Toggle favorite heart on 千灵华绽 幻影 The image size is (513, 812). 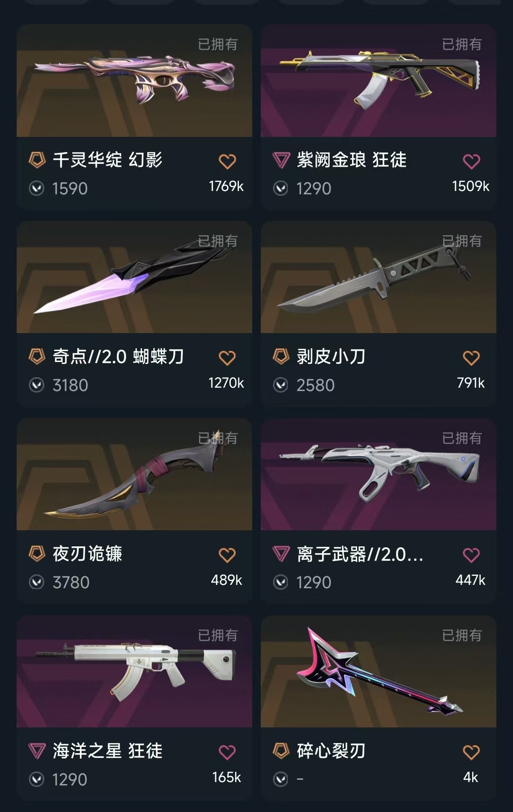point(227,162)
